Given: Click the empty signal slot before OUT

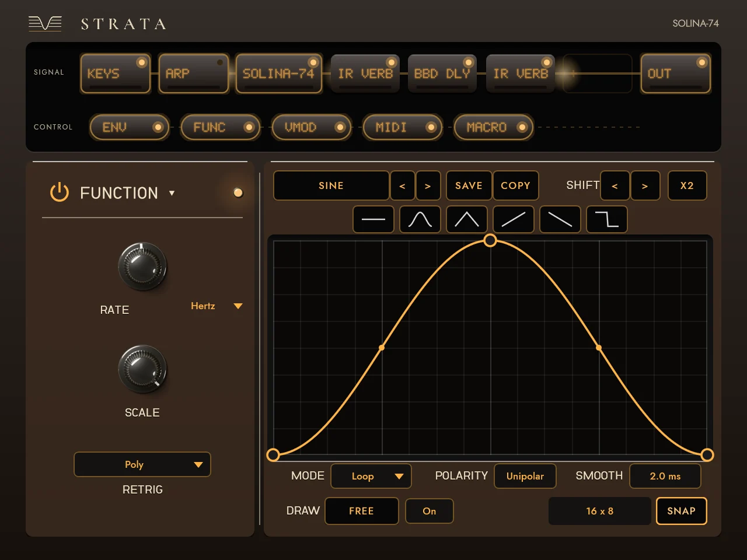Looking at the screenshot, I should click(597, 73).
